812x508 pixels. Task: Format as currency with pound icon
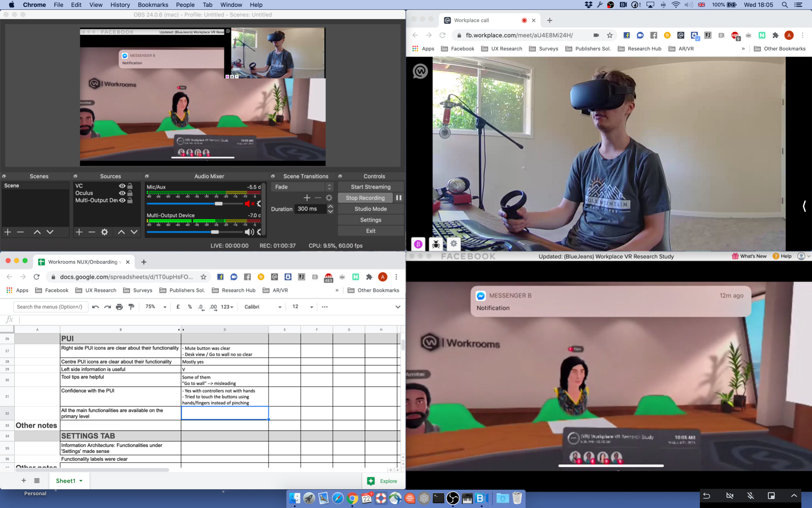pos(178,307)
